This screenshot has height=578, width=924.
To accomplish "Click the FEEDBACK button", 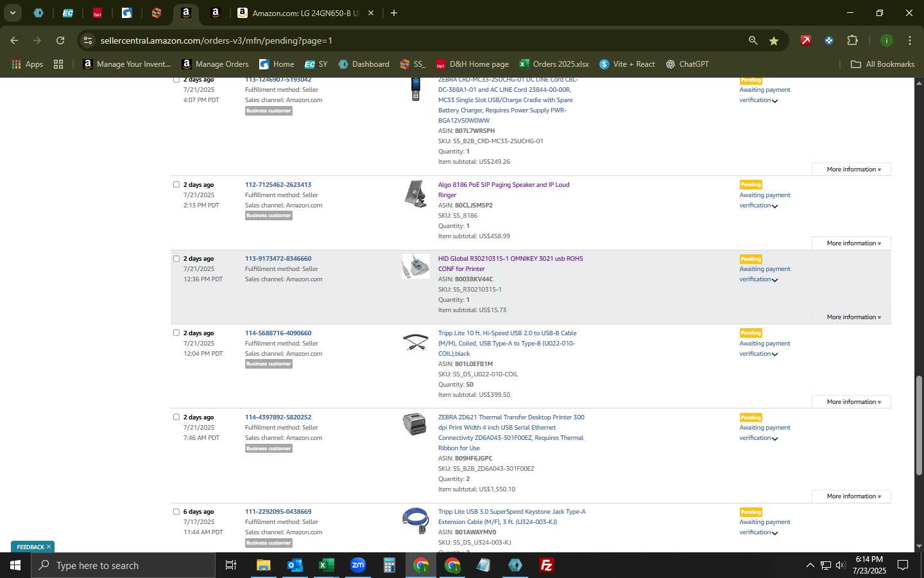I will (30, 547).
